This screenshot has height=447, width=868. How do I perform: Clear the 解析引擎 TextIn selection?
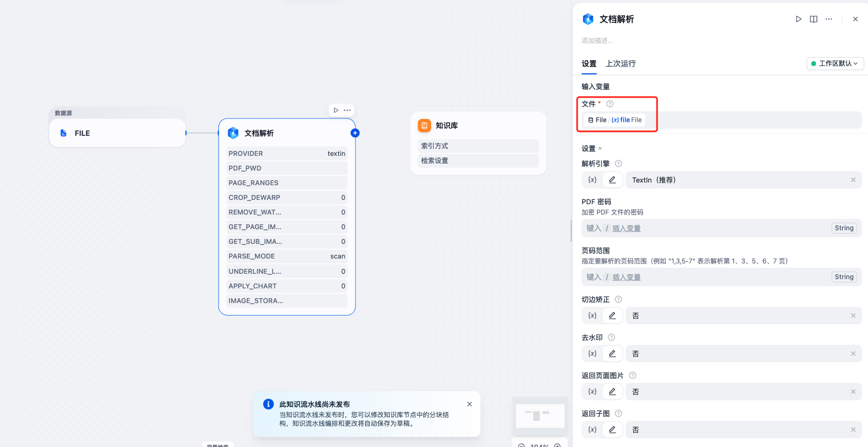pyautogui.click(x=853, y=180)
